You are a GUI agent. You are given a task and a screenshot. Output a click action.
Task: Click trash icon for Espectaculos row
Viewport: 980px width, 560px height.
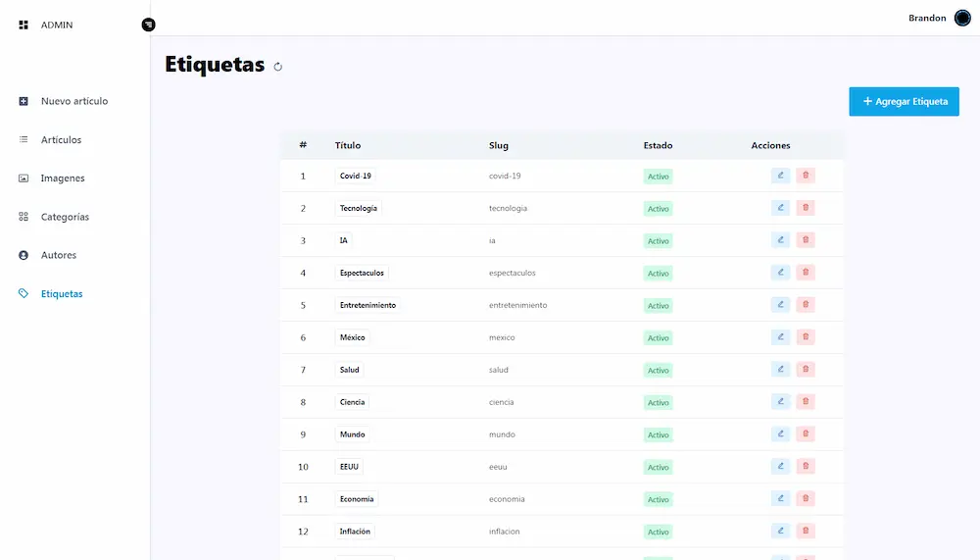pos(806,273)
